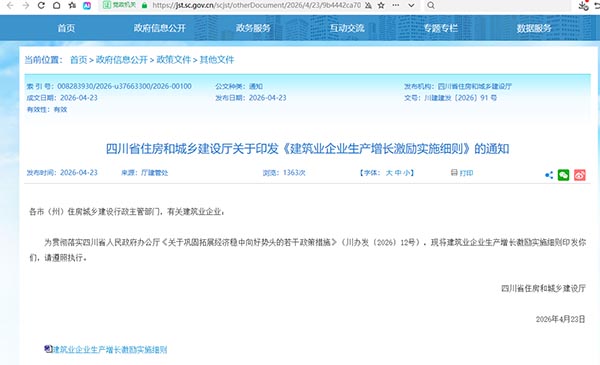600x365 pixels.
Task: Click the 打印 print link
Action: click(x=466, y=173)
